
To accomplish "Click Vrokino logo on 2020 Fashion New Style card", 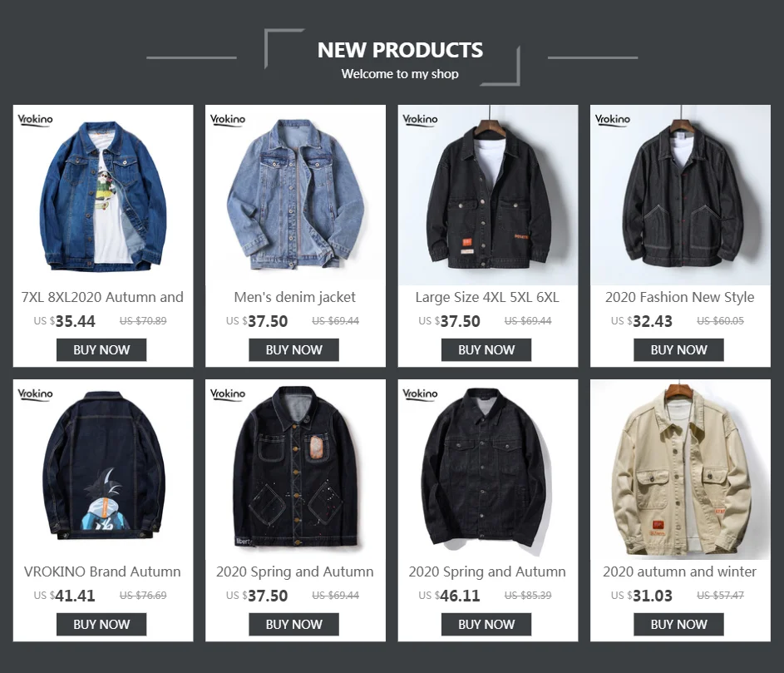I will point(613,120).
